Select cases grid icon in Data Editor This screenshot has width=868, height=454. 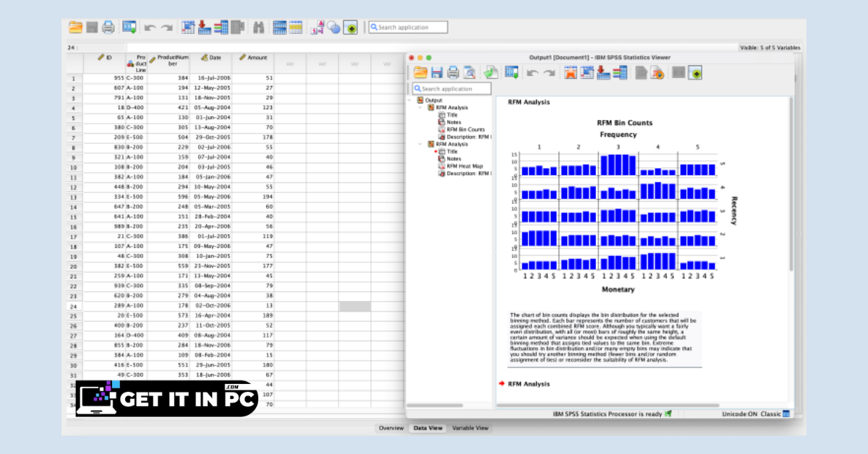point(296,27)
